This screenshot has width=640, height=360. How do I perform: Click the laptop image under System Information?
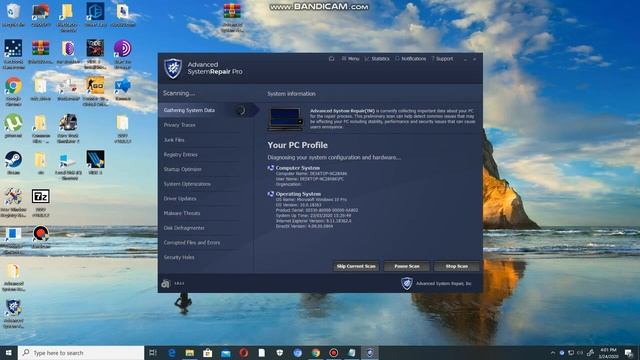[285, 119]
